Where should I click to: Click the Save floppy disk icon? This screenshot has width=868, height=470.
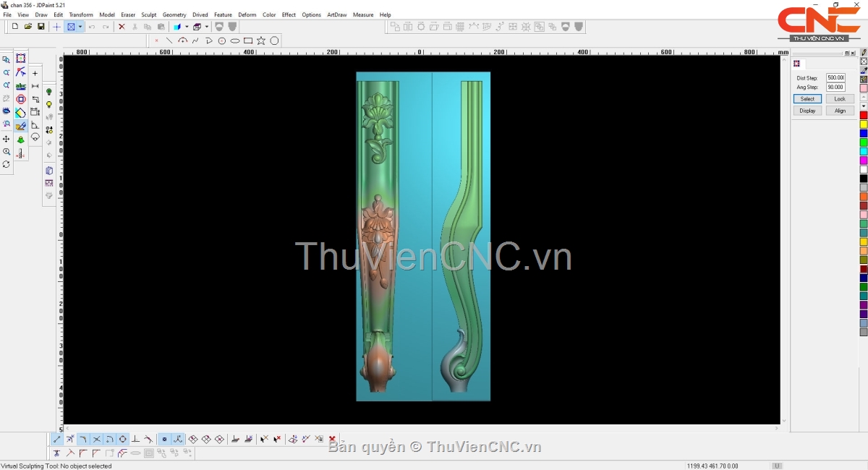[x=41, y=27]
